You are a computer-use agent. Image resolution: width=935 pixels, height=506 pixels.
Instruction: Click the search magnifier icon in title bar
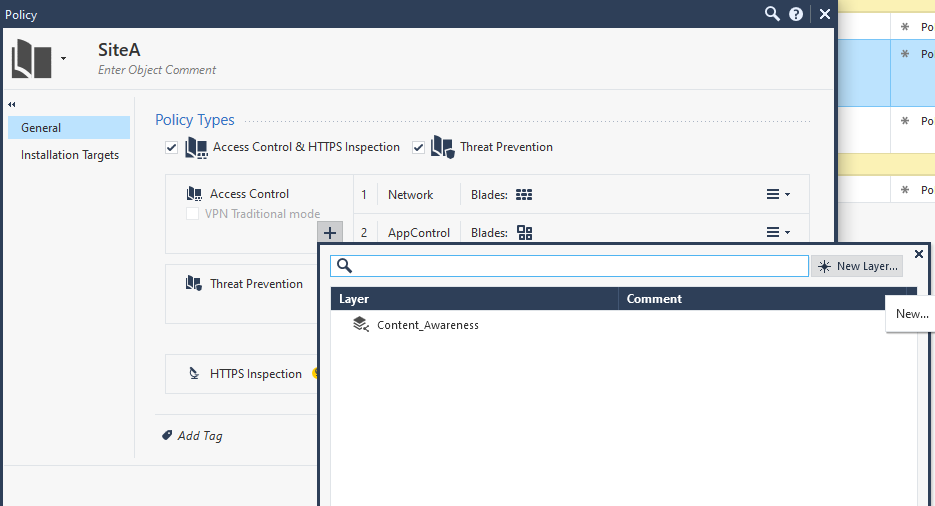(771, 14)
